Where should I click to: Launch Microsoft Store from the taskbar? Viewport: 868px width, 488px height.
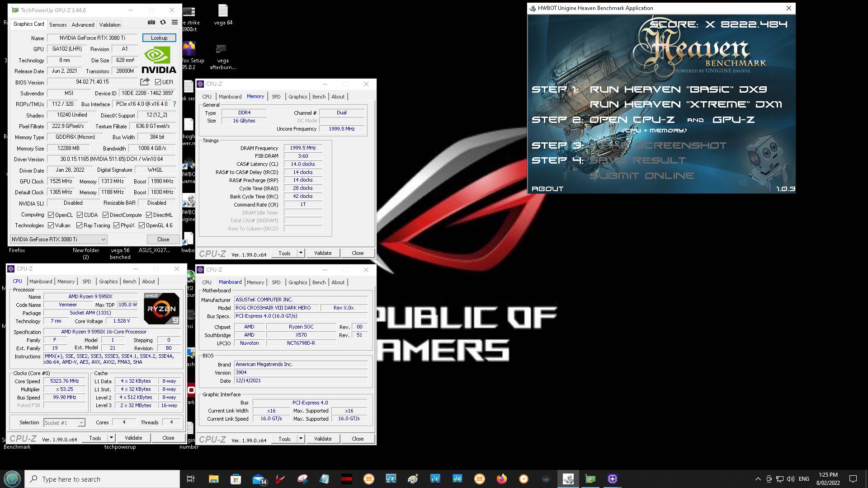pos(236,479)
